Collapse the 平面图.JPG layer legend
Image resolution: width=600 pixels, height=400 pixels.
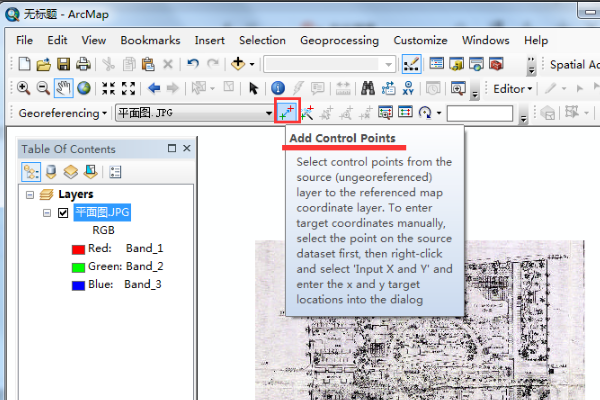47,212
